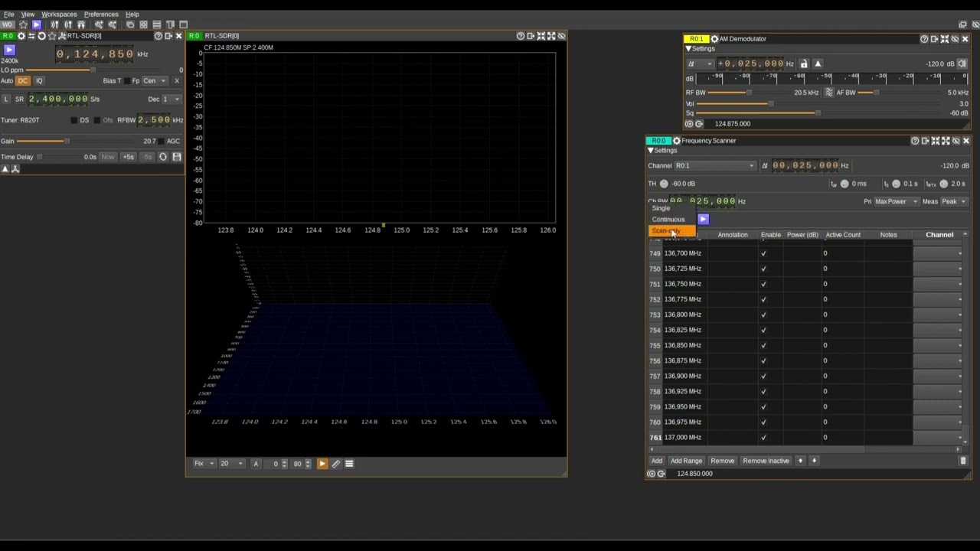Open the Channel dropdown in the 136,700 MHz row
The image size is (980, 551).
tap(939, 253)
